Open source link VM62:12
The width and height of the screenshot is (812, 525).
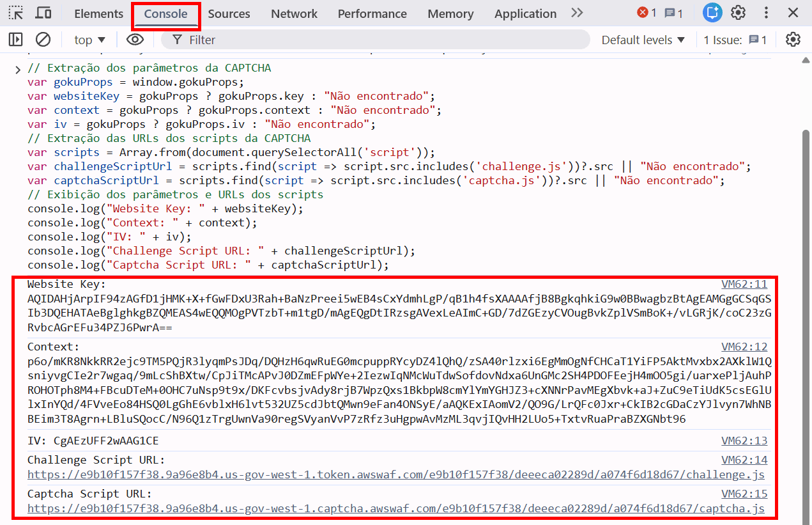pyautogui.click(x=744, y=347)
